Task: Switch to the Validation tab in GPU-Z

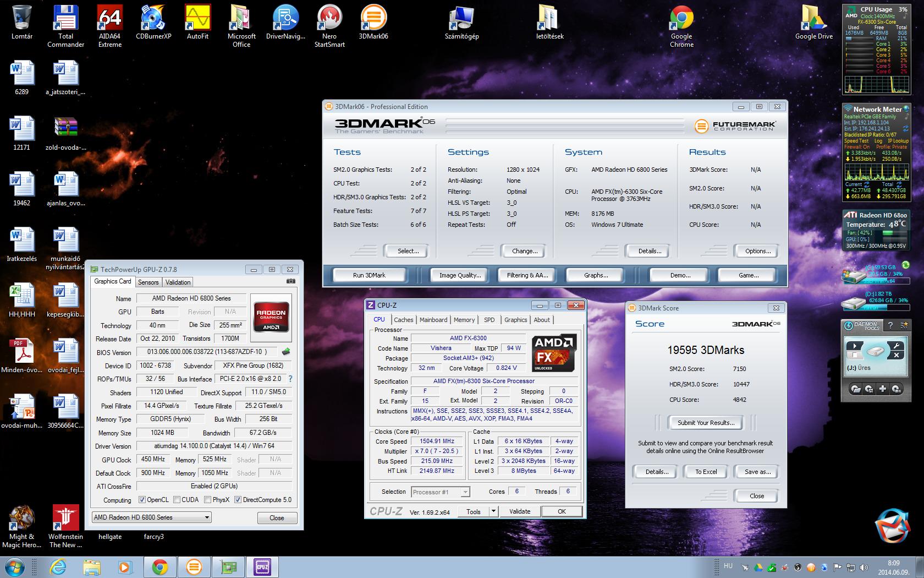Action: [178, 282]
